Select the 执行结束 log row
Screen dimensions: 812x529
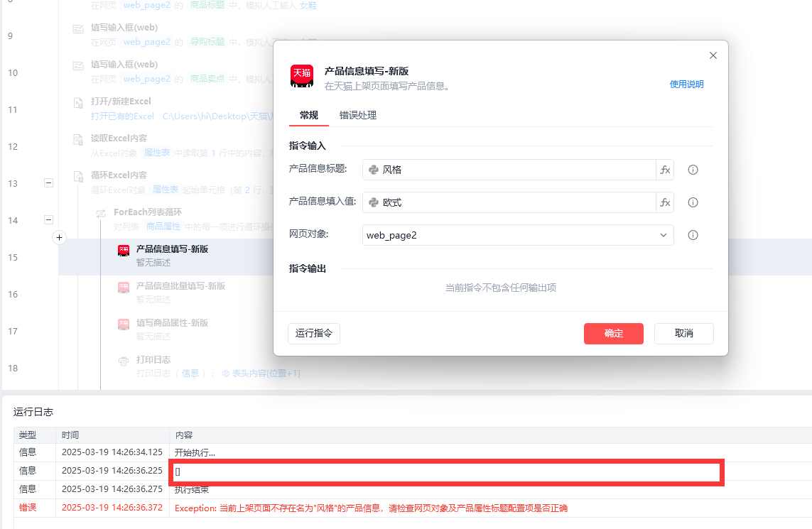coord(413,489)
